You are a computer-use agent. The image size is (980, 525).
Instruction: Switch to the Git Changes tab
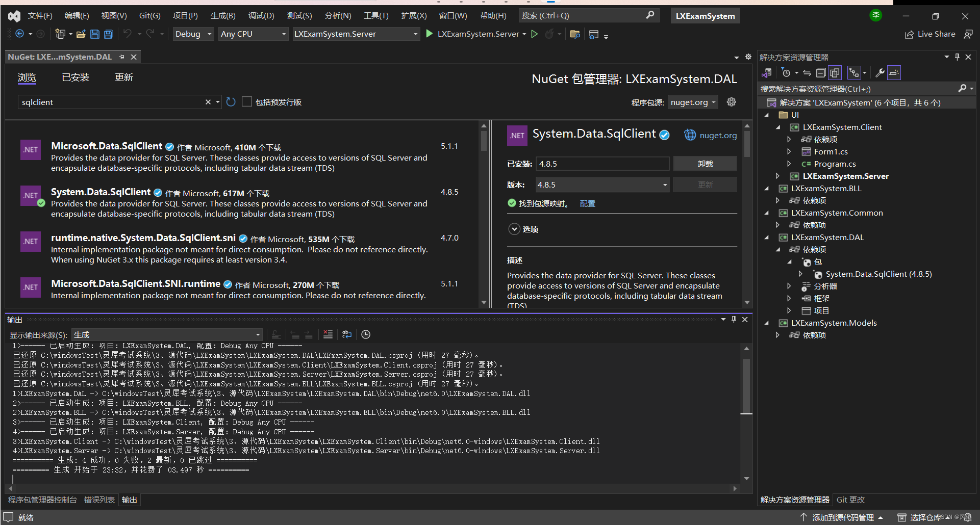(850, 500)
